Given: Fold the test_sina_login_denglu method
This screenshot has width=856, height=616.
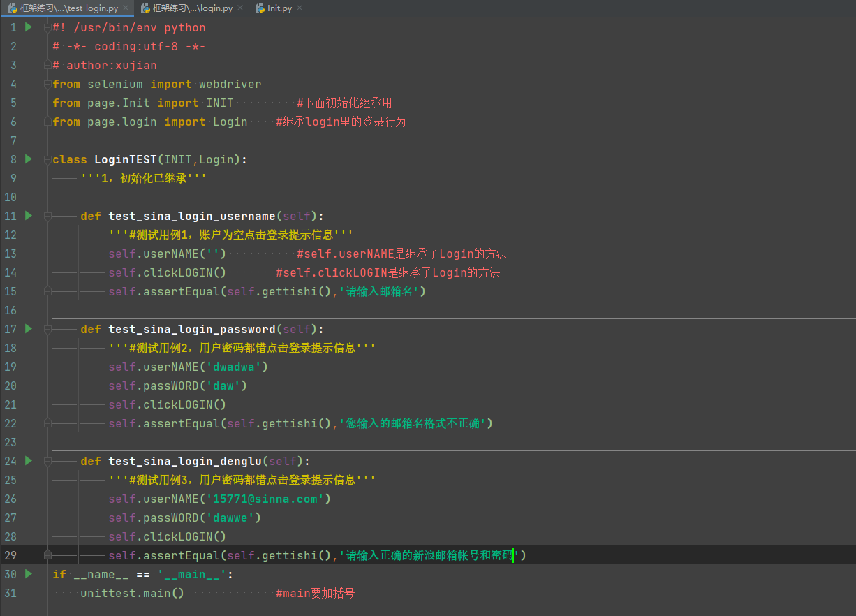Looking at the screenshot, I should [x=47, y=462].
